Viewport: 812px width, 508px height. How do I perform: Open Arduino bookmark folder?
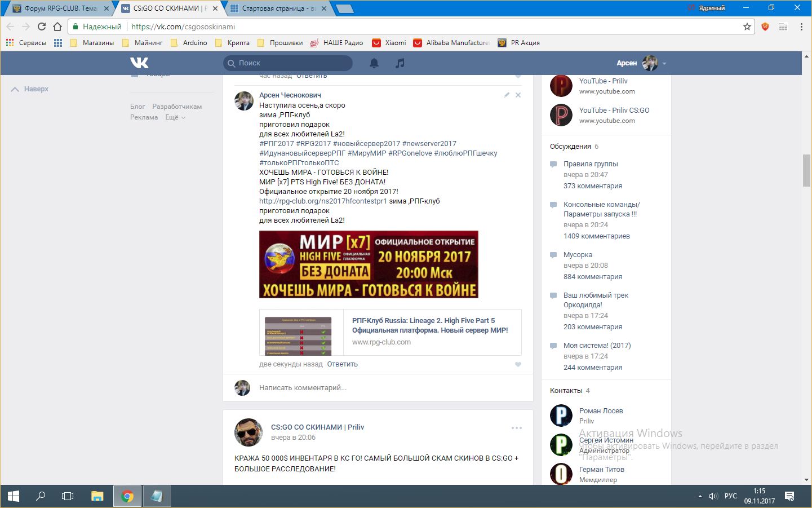coord(189,42)
